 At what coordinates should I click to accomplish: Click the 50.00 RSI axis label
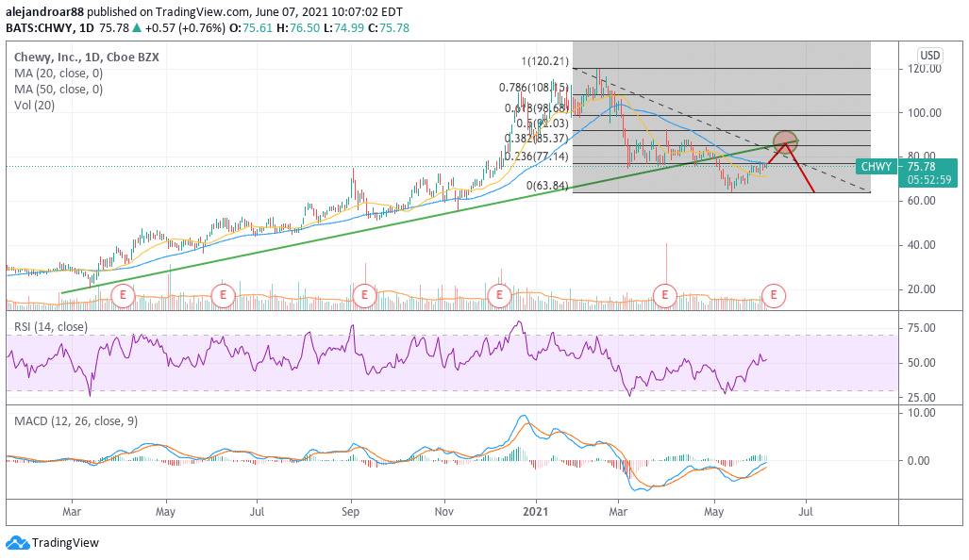click(x=921, y=362)
